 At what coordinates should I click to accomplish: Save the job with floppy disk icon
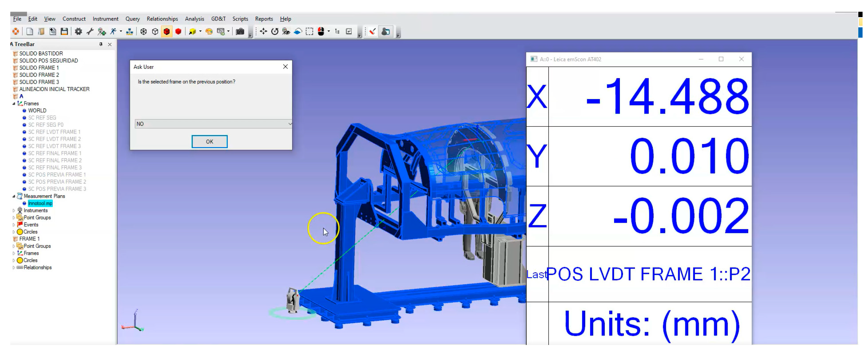coord(64,32)
